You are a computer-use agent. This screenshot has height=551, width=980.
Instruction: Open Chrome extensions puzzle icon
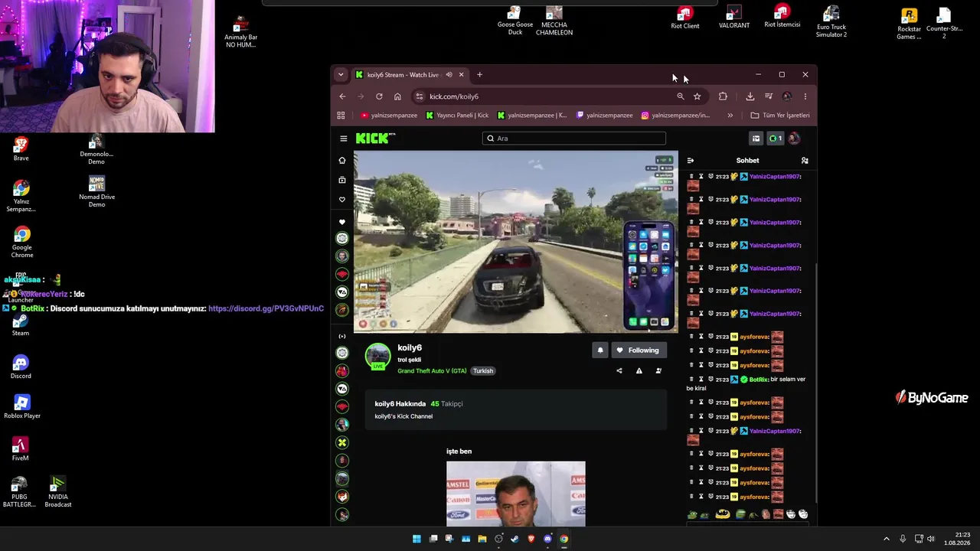click(723, 96)
